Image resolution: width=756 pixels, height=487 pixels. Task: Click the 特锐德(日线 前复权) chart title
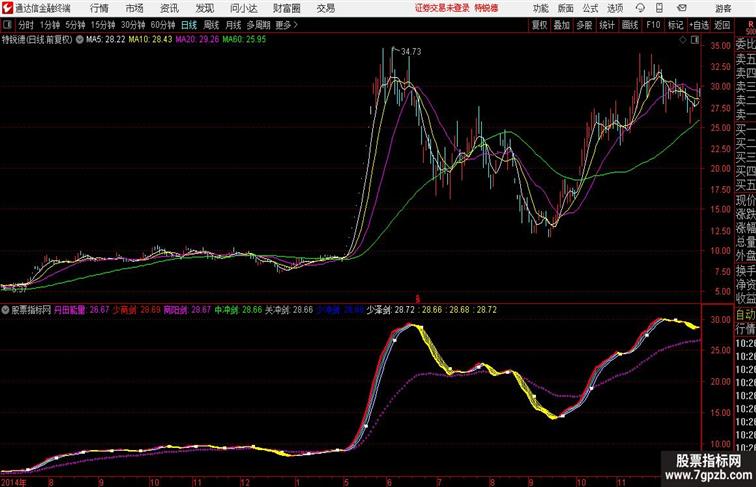click(x=37, y=40)
